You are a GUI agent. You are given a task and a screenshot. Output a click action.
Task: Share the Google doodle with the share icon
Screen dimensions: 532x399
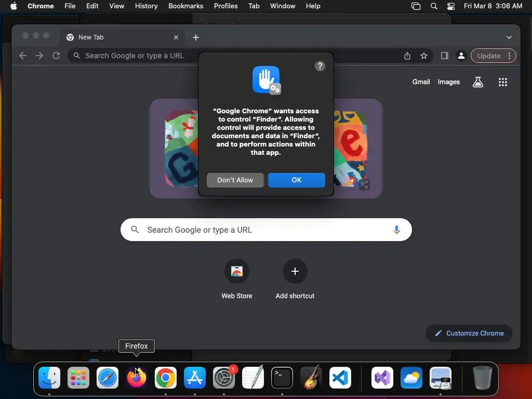point(364,184)
